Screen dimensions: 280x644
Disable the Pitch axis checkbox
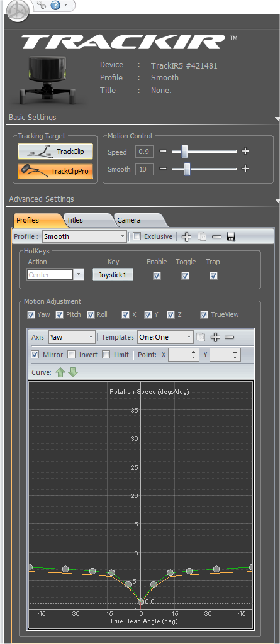click(x=60, y=315)
